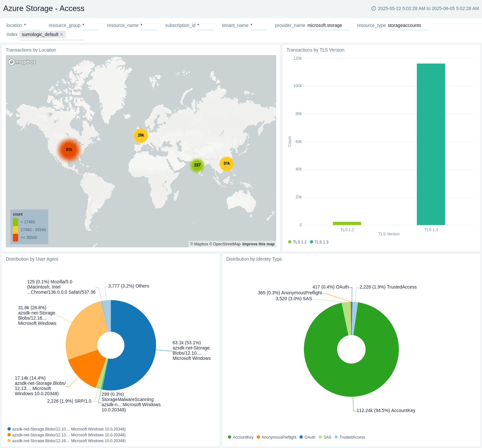Click the tenant_name filter field
The width and height of the screenshot is (482, 448).
(259, 26)
